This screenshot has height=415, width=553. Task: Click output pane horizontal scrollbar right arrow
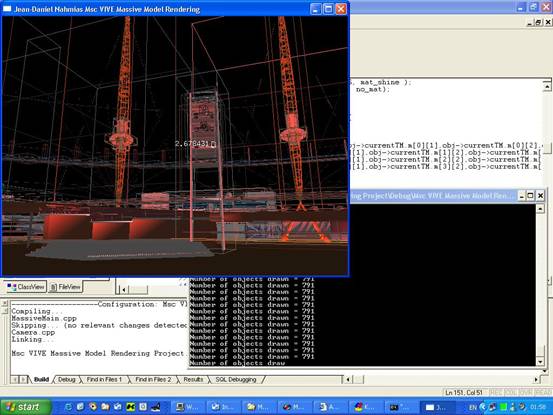click(536, 380)
